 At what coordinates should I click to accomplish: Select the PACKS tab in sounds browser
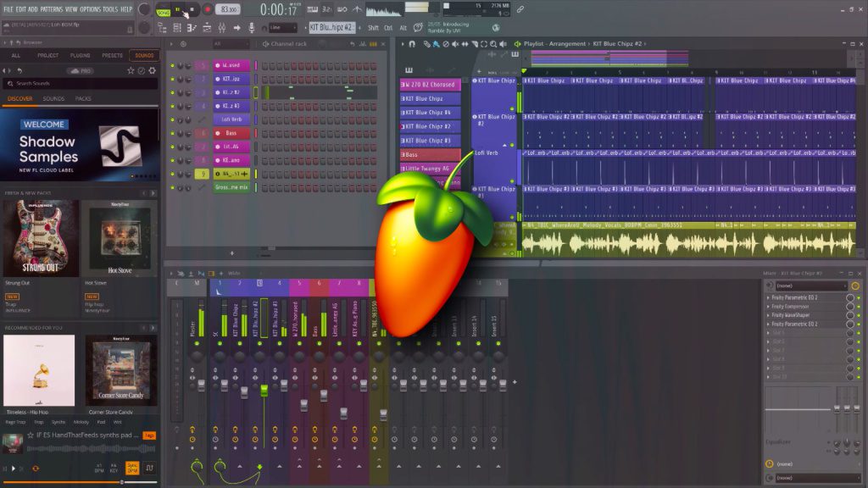(83, 98)
